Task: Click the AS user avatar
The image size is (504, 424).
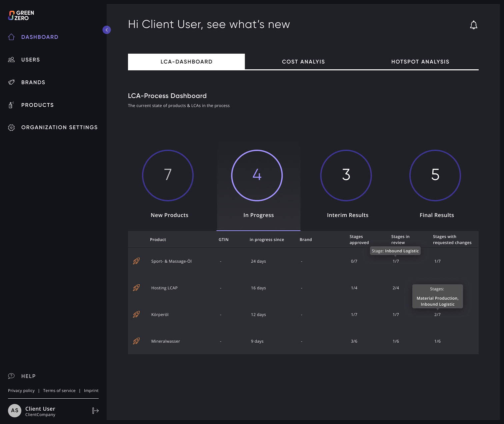Action: tap(15, 411)
